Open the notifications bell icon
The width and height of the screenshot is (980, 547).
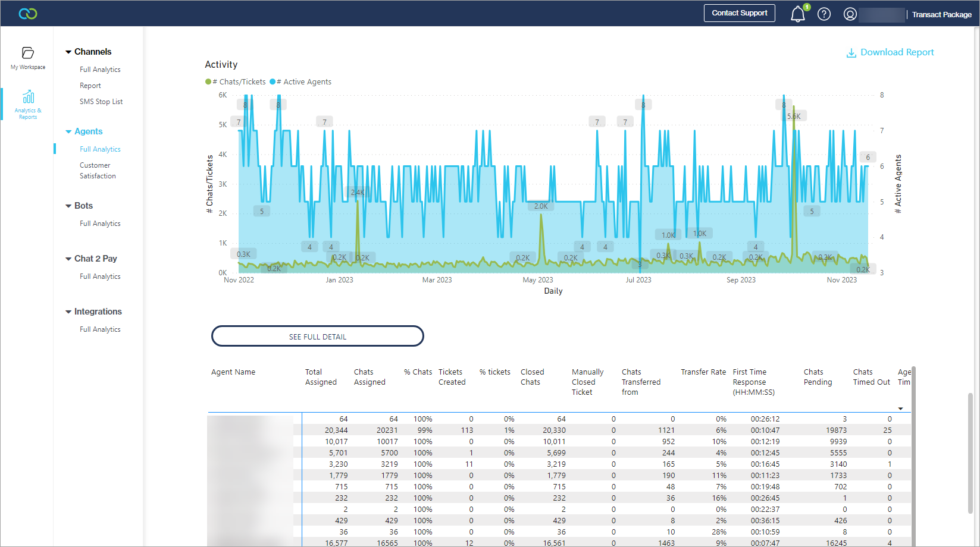(x=797, y=14)
